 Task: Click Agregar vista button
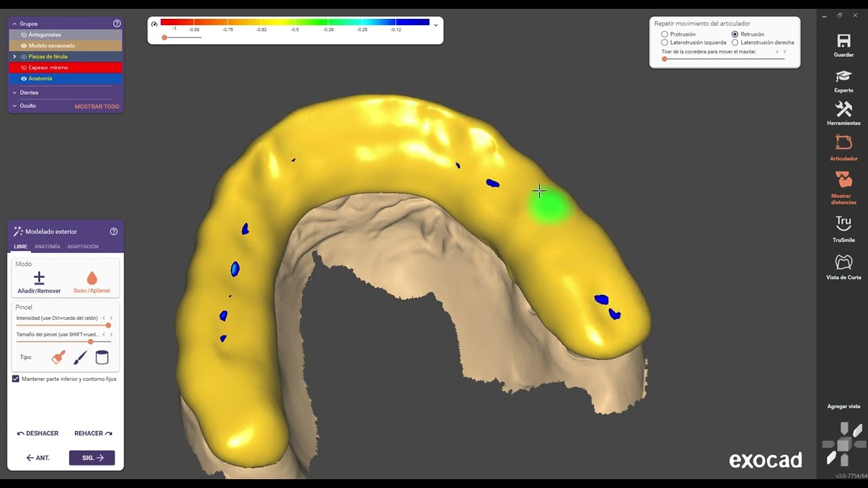click(x=844, y=407)
